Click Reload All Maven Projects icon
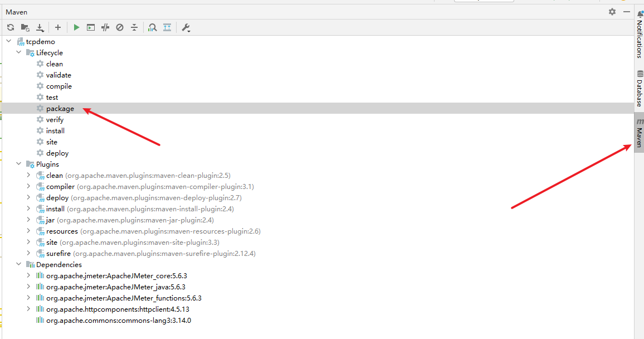Image resolution: width=644 pixels, height=339 pixels. tap(11, 27)
